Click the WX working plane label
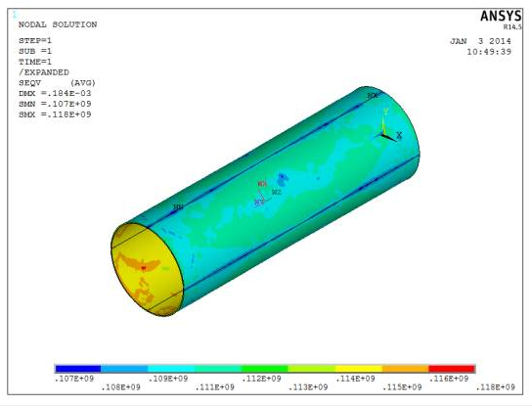This screenshot has height=406, width=532. [x=262, y=184]
